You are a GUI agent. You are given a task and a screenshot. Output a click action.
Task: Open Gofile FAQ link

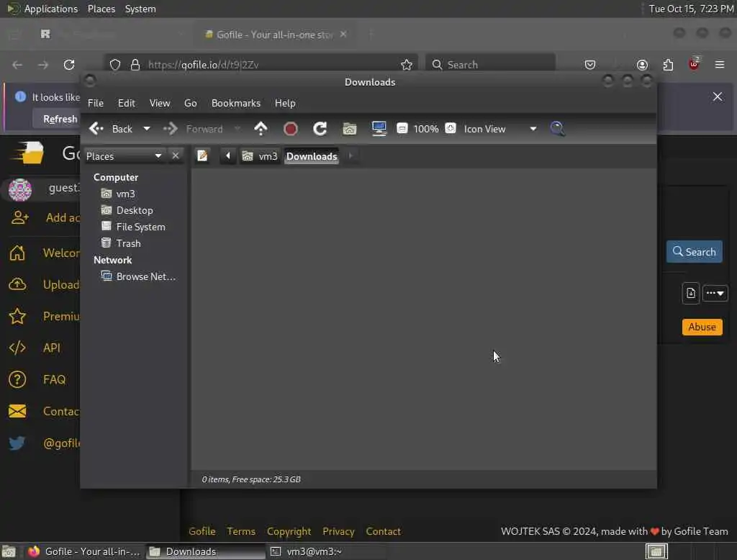[54, 379]
